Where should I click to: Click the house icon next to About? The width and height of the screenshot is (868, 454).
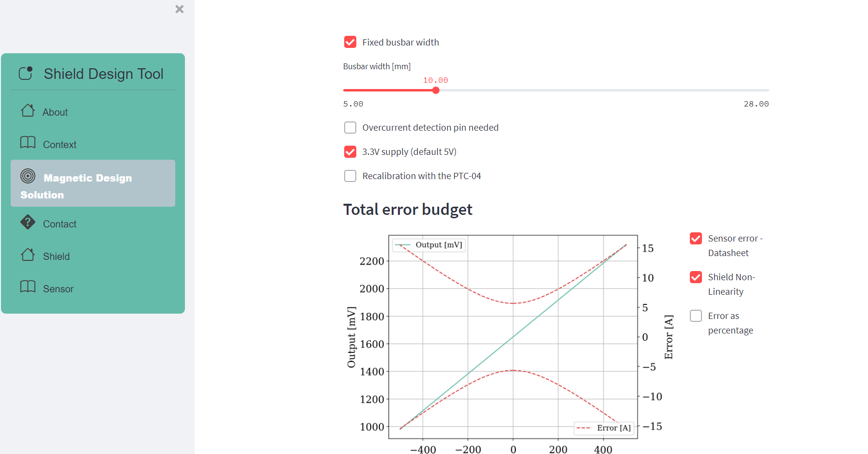click(28, 111)
